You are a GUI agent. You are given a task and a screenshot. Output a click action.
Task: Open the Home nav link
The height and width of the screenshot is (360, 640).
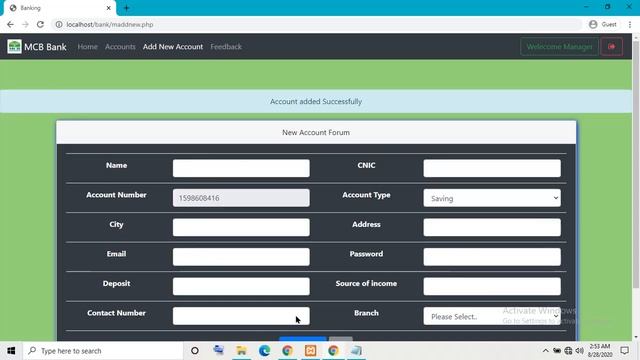[x=87, y=47]
